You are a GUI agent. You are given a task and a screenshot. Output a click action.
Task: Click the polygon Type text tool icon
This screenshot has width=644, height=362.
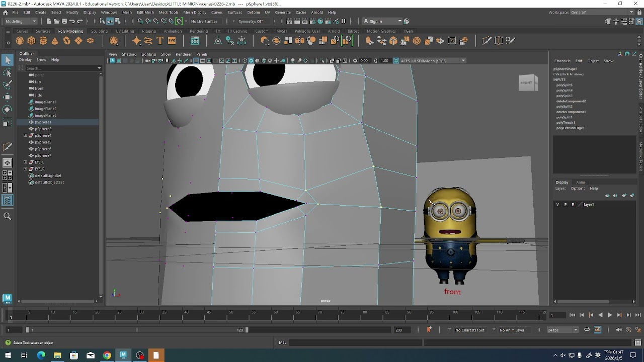click(160, 41)
